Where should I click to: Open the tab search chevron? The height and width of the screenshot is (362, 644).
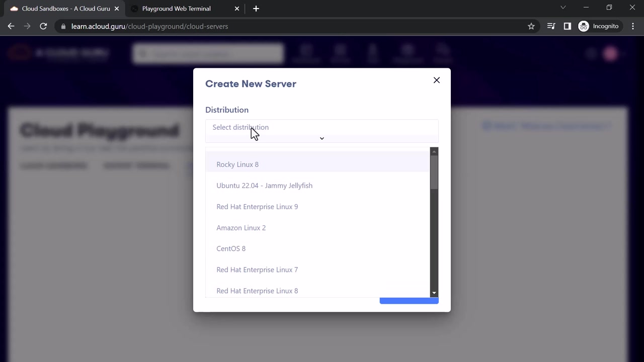(563, 8)
